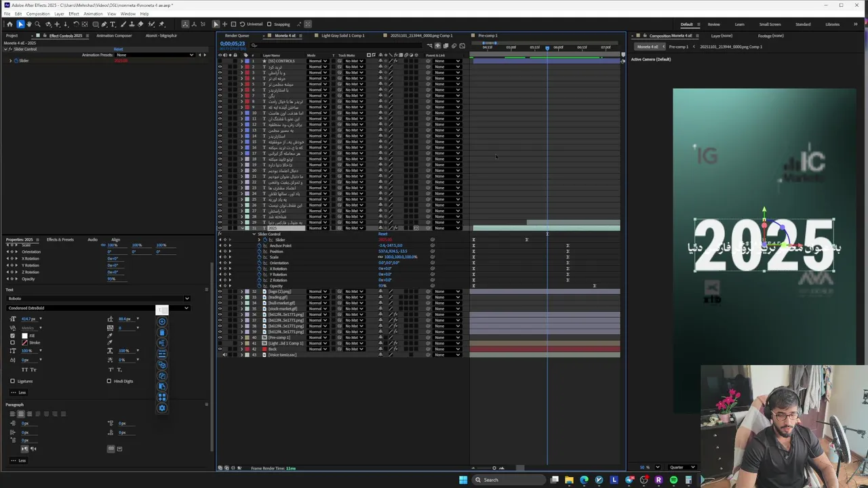Select the Zoom magnifier tool

pos(37,24)
